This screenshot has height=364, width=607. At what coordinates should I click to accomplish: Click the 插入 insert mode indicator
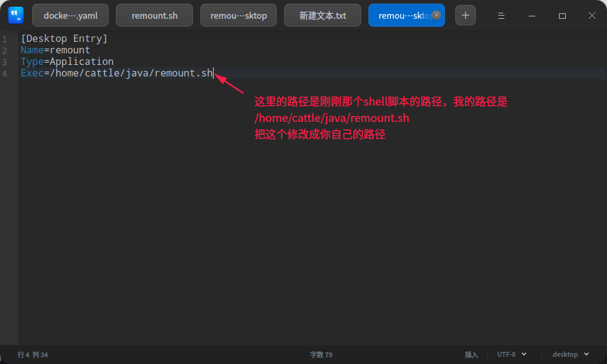[x=472, y=354]
